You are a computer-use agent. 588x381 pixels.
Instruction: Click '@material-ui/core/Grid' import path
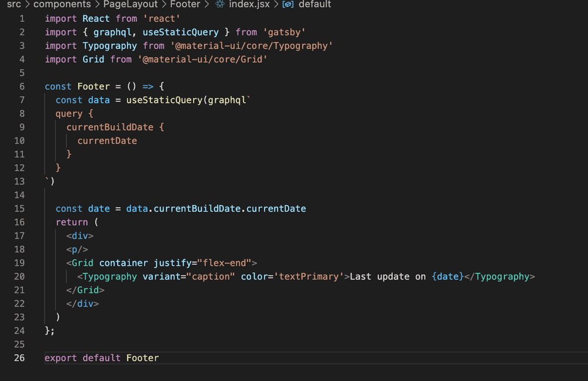click(202, 59)
